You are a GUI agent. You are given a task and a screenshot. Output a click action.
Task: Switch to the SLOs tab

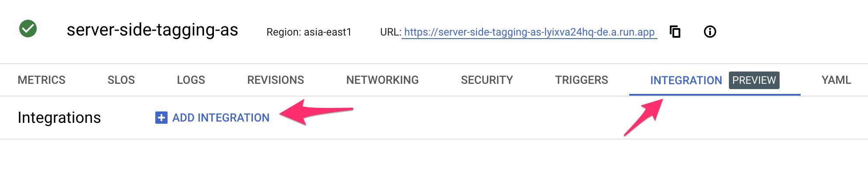[x=121, y=80]
